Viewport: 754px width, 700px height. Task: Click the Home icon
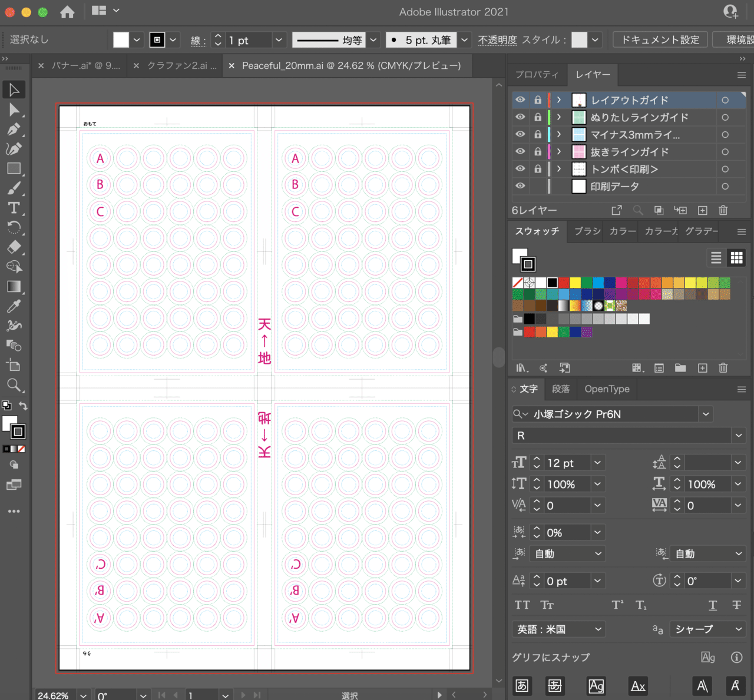point(67,12)
